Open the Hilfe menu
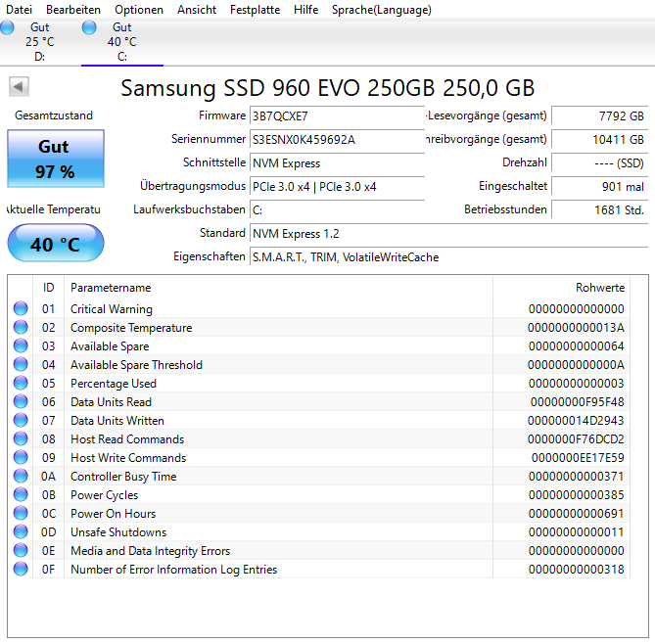Screen dimensions: 655x644 tap(305, 10)
